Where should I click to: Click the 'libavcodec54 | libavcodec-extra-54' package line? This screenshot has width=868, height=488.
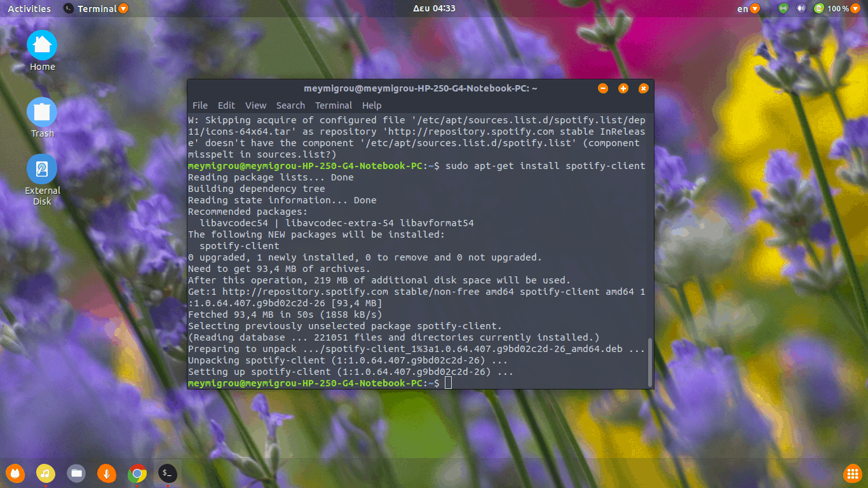(x=337, y=223)
